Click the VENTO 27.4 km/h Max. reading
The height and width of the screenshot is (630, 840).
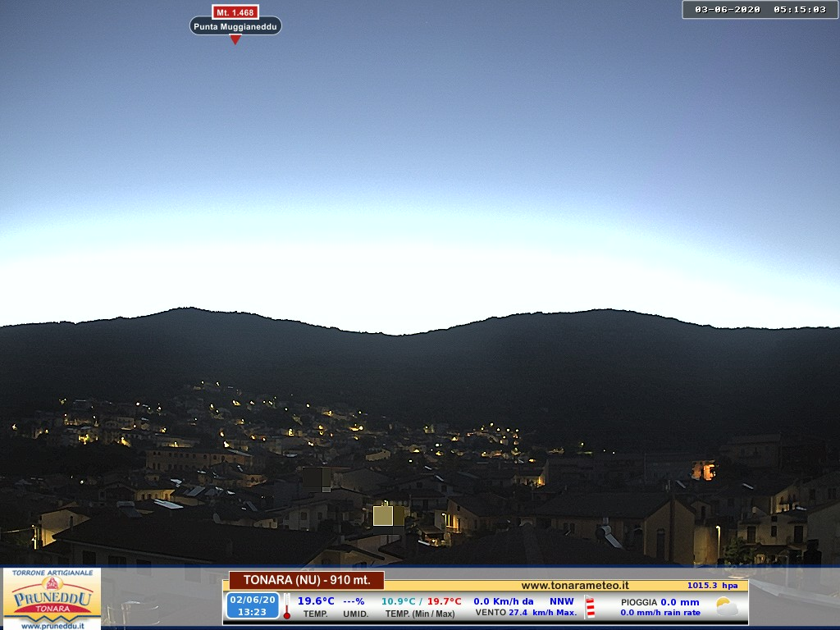pyautogui.click(x=526, y=612)
